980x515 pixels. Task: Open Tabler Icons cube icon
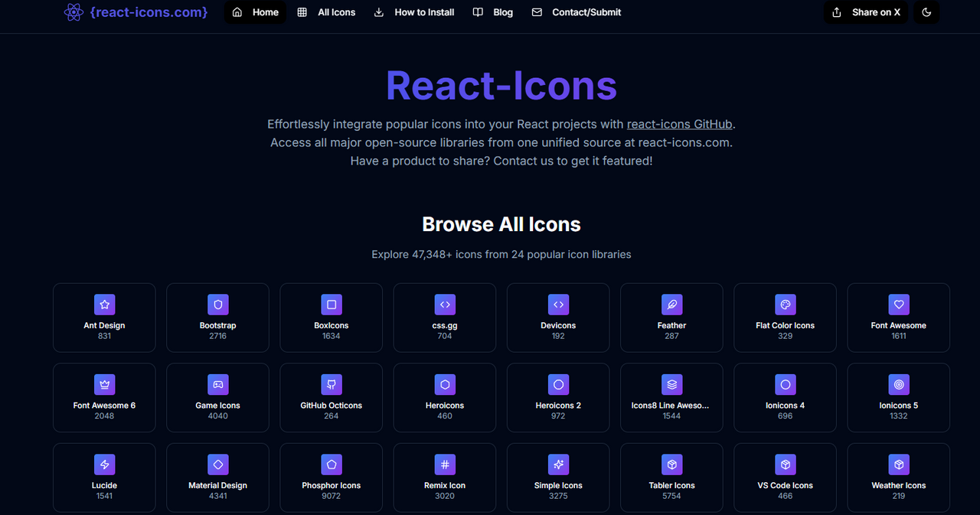pyautogui.click(x=671, y=464)
